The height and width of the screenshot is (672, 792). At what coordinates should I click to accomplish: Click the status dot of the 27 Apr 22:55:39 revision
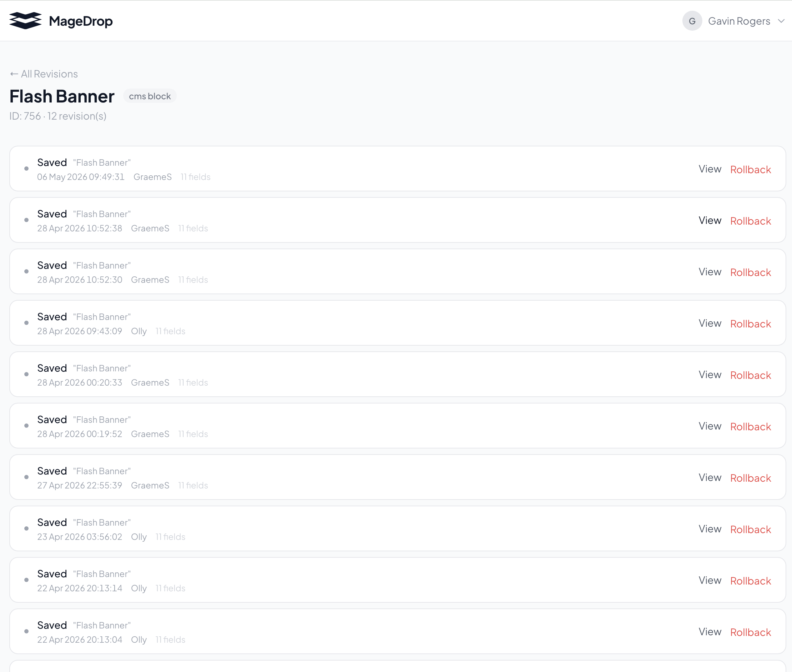[26, 477]
